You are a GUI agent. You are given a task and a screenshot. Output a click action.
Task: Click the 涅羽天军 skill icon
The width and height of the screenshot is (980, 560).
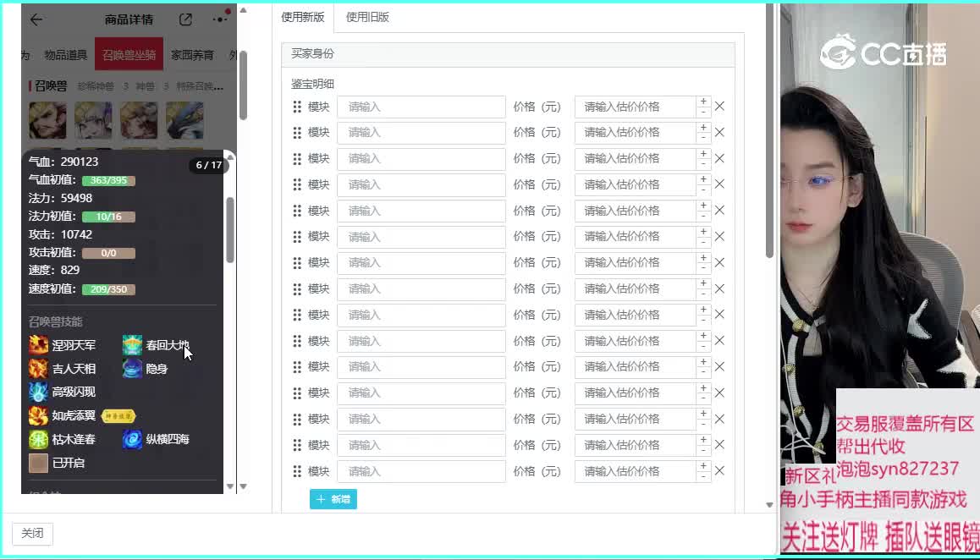tap(38, 345)
